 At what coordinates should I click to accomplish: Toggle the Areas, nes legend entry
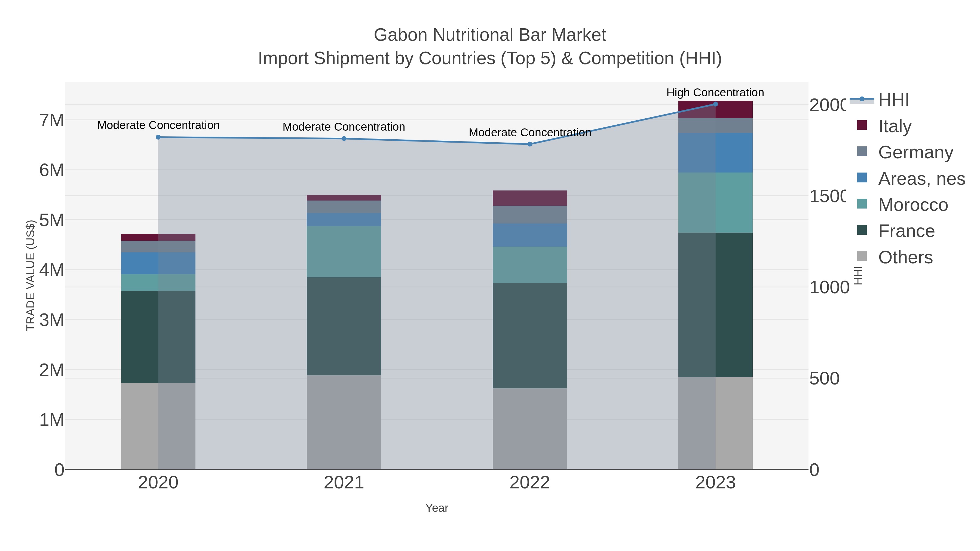(911, 178)
